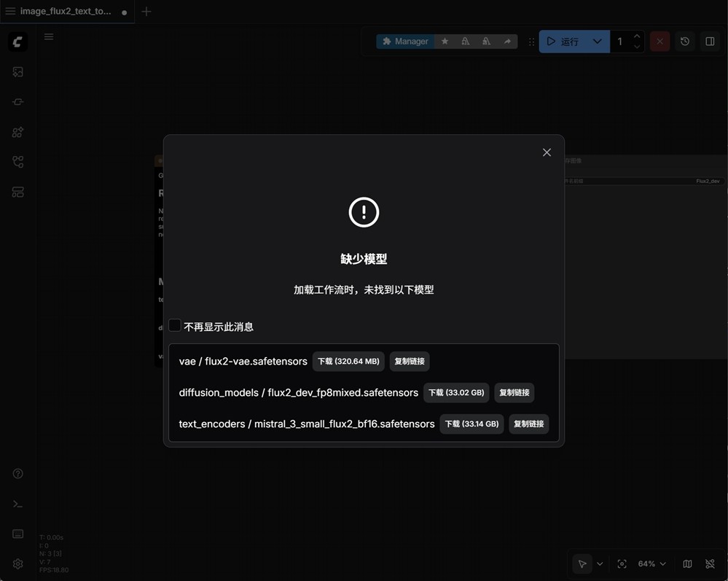Open the hamburger menu above the canvas
Viewport: 728px width, 581px height.
49,36
